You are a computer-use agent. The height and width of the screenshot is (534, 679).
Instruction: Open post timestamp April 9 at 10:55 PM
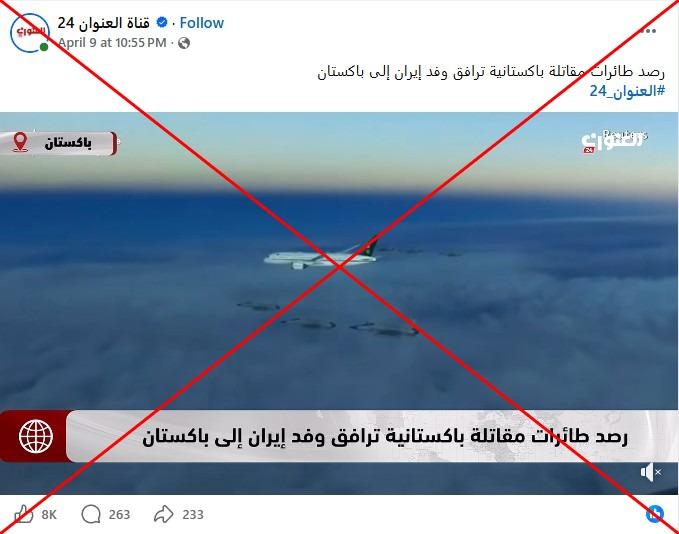(112, 43)
